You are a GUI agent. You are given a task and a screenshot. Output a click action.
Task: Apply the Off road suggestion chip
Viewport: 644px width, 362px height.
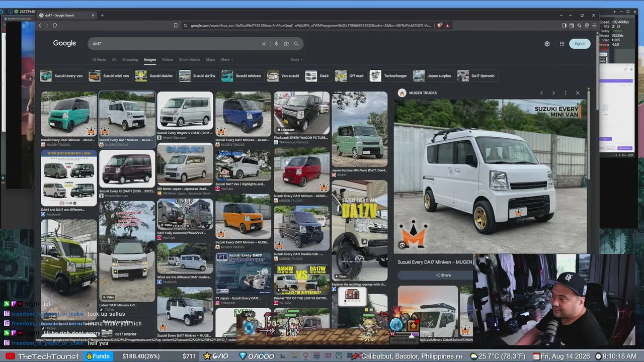click(350, 76)
